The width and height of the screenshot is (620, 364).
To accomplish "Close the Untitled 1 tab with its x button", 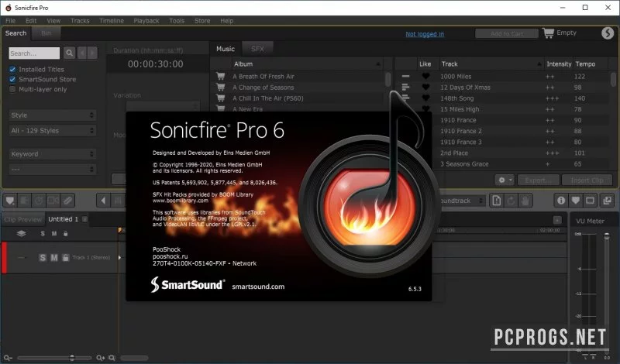I will 84,219.
